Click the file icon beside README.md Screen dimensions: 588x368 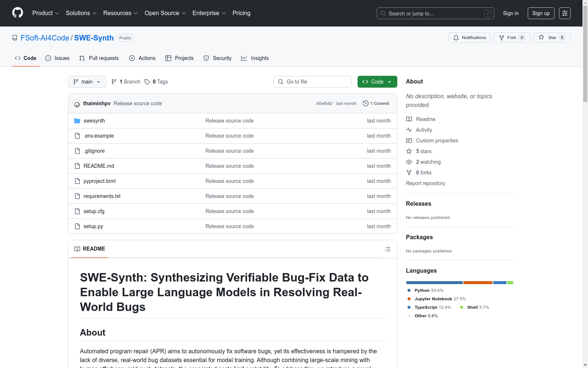click(x=77, y=166)
